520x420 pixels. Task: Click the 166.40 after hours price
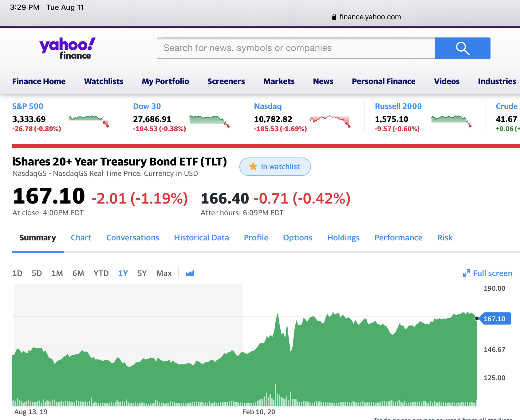tap(225, 198)
